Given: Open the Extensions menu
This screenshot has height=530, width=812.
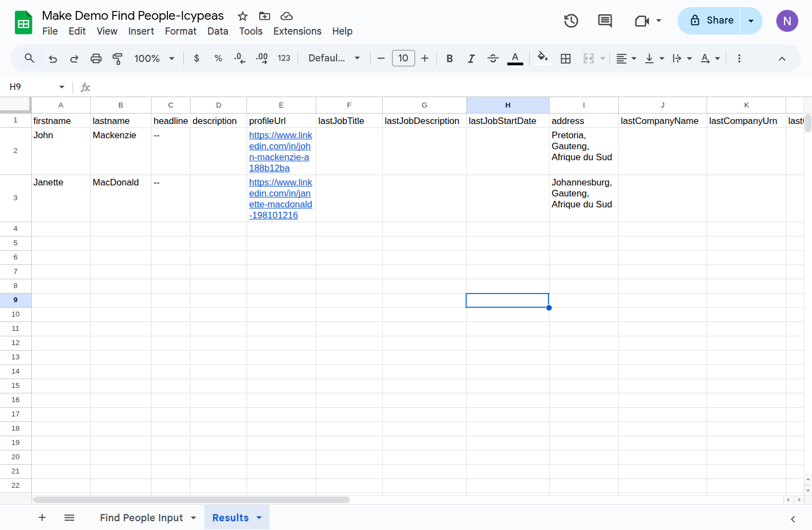Looking at the screenshot, I should (297, 31).
